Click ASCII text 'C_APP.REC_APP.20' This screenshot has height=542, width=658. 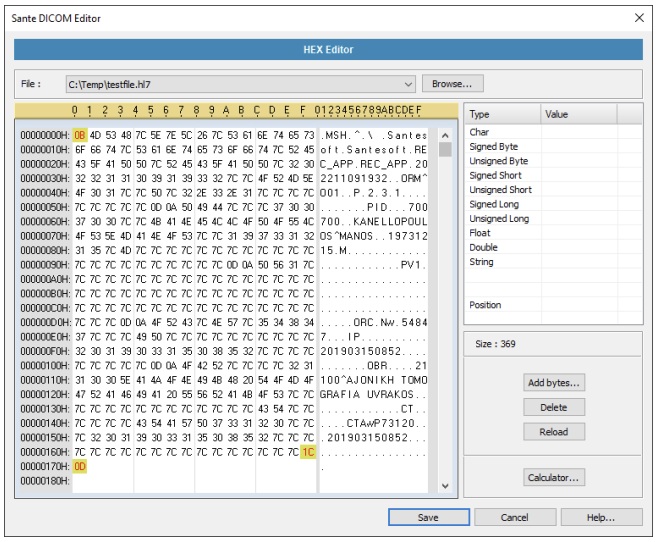(x=373, y=164)
